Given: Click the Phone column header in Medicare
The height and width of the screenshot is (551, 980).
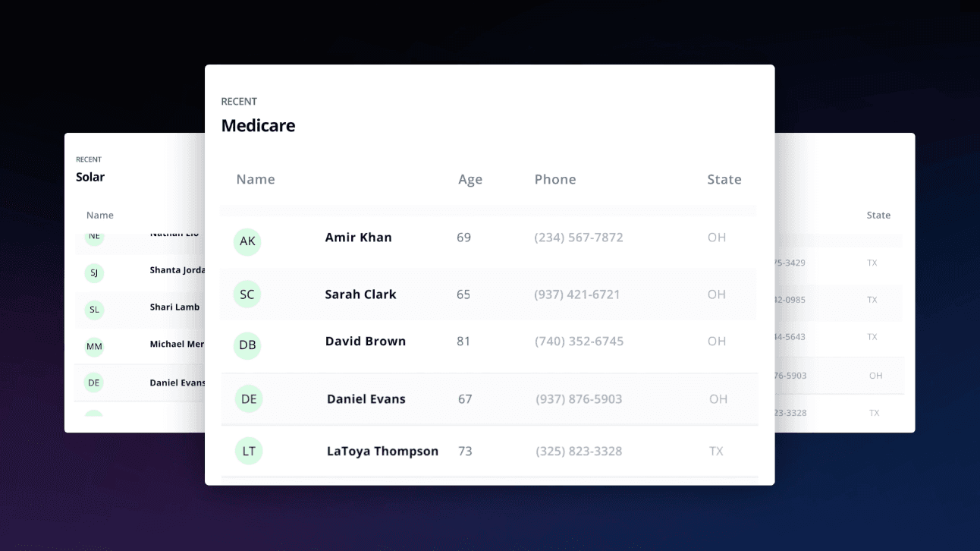Looking at the screenshot, I should pyautogui.click(x=555, y=180).
